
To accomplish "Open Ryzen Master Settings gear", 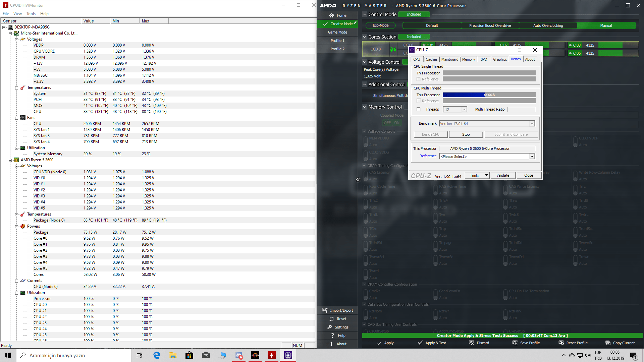I will coord(329,327).
